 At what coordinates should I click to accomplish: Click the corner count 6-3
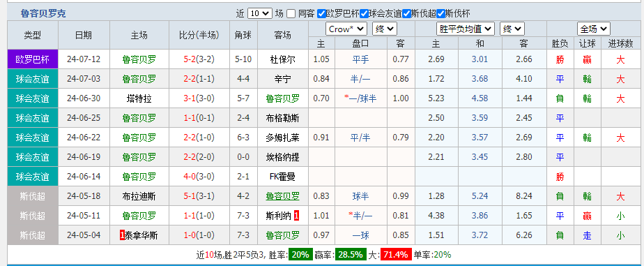click(243, 138)
